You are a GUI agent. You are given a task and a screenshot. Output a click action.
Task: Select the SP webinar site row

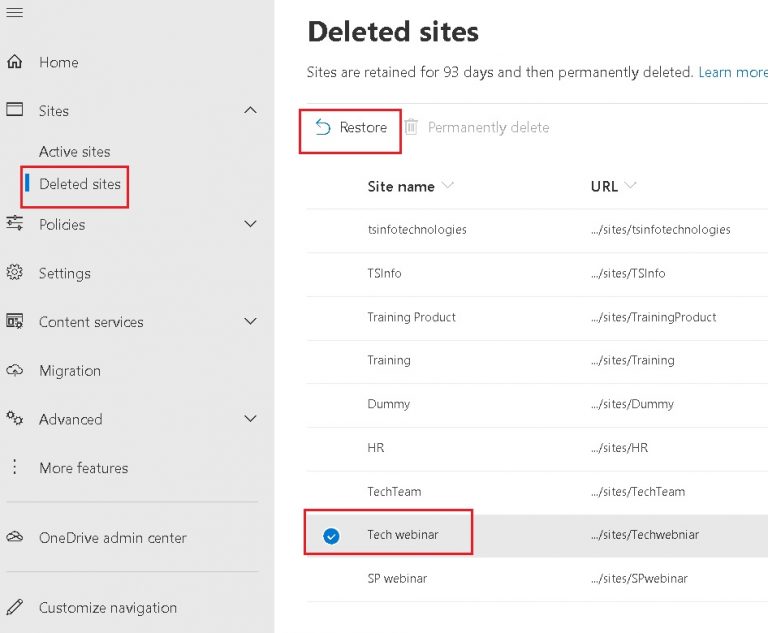pos(396,578)
